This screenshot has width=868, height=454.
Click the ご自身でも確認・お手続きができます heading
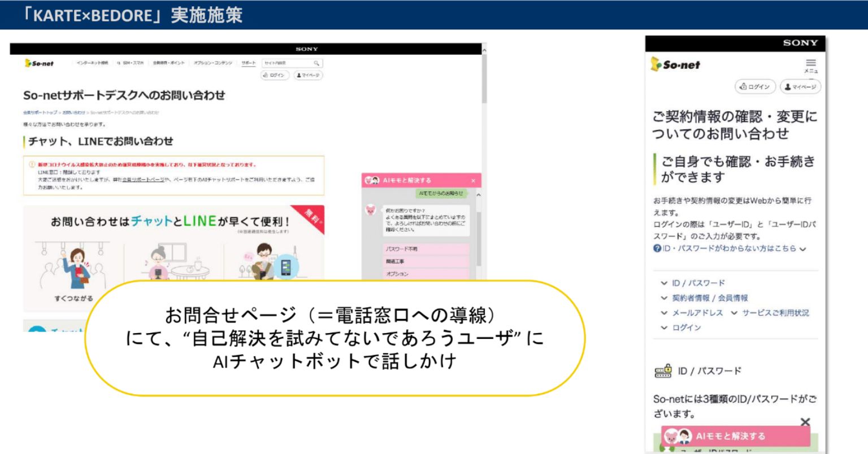tap(738, 169)
